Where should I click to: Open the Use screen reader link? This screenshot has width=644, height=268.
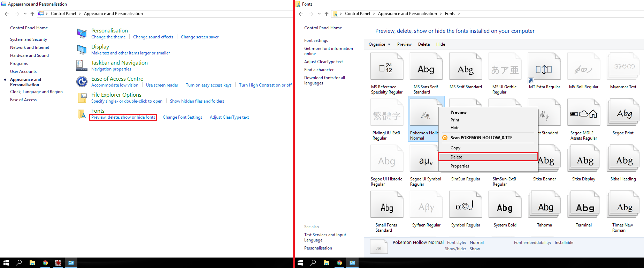tap(162, 85)
